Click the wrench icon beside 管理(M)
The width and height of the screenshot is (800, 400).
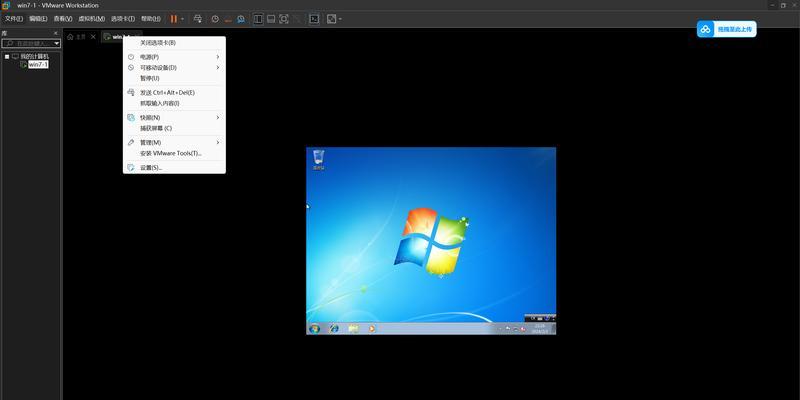click(131, 142)
